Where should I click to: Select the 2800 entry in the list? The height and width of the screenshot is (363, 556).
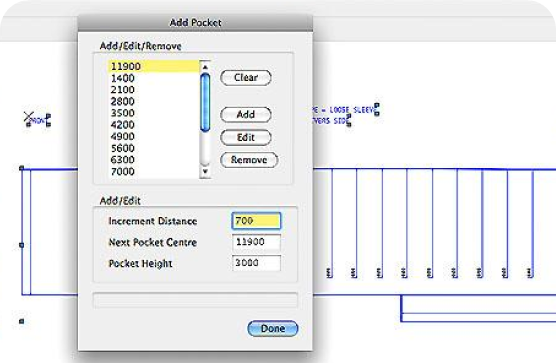(x=154, y=101)
